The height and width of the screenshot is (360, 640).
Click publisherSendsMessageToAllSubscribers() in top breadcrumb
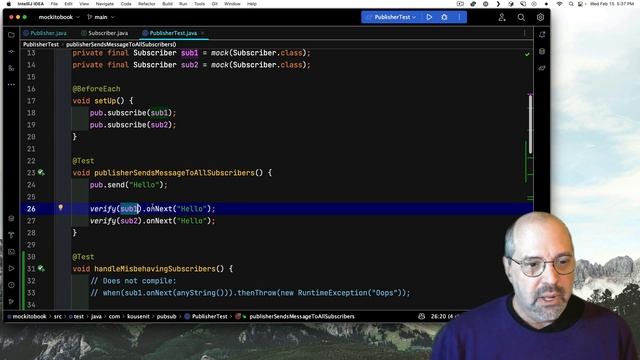pos(121,44)
